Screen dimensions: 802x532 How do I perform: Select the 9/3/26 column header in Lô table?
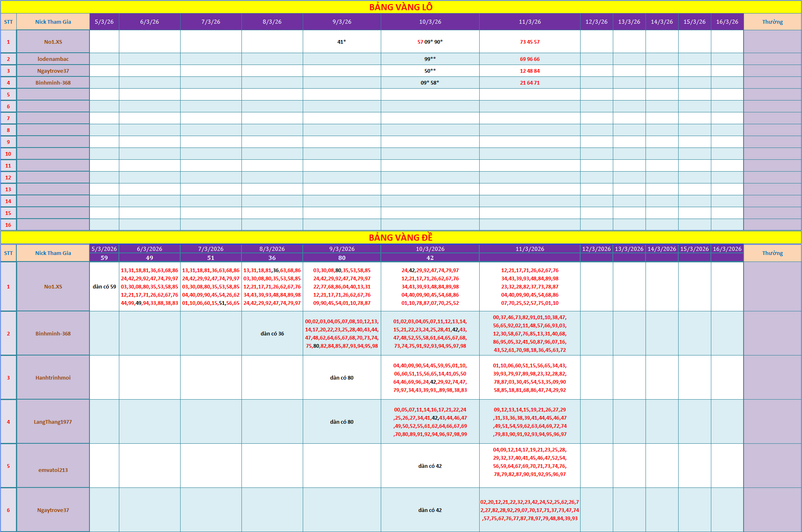tap(342, 22)
